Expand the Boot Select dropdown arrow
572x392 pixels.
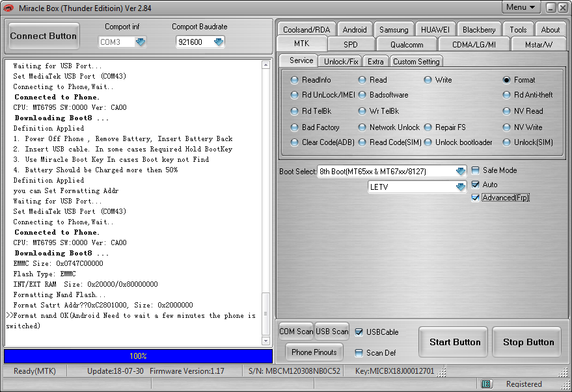(x=461, y=171)
